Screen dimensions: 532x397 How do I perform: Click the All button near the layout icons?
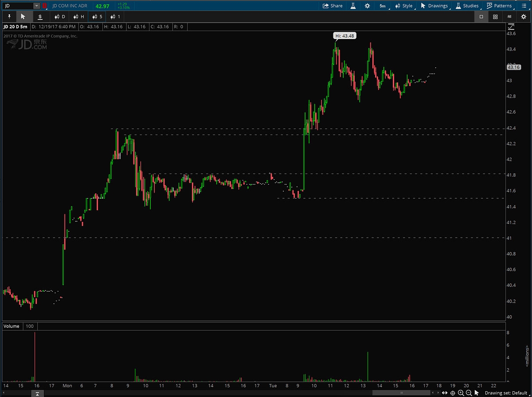pos(509,16)
